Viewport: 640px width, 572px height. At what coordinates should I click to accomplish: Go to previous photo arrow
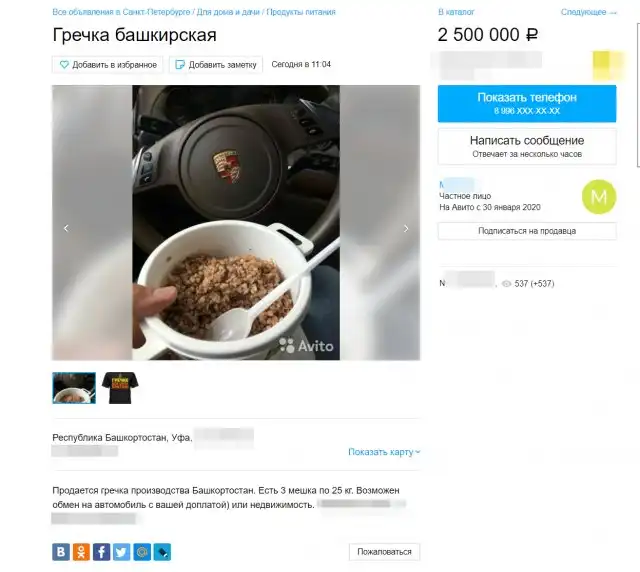66,228
